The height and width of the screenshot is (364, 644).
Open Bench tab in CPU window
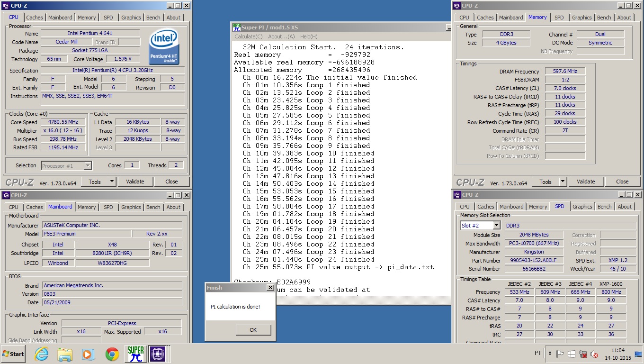(153, 18)
